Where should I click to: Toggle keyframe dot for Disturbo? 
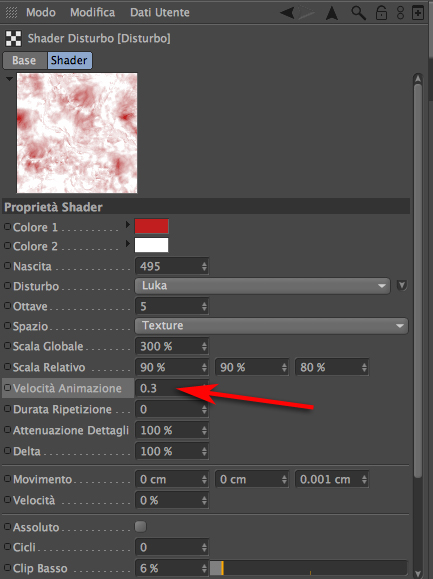[x=7, y=285]
